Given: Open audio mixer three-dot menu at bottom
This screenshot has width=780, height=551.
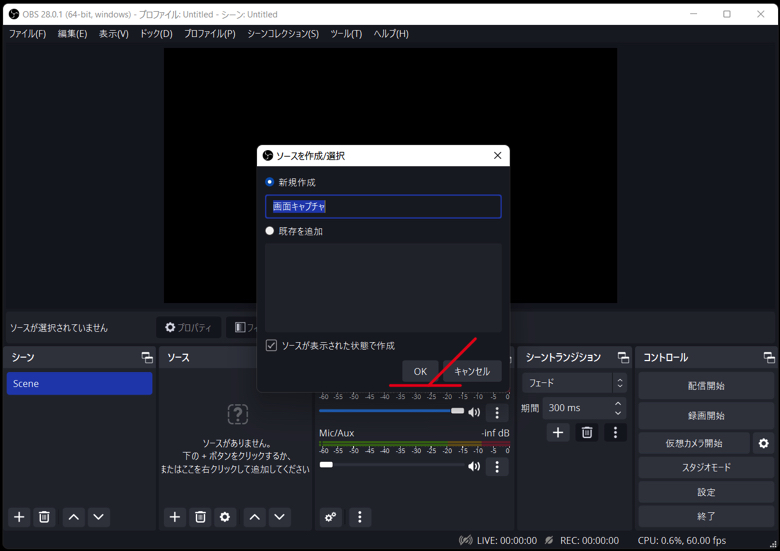Looking at the screenshot, I should pos(360,517).
